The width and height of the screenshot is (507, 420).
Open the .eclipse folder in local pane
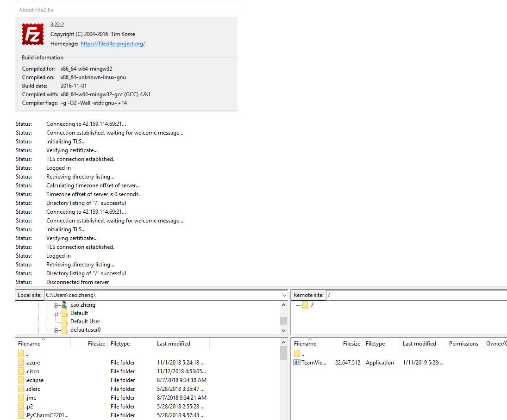tap(34, 380)
